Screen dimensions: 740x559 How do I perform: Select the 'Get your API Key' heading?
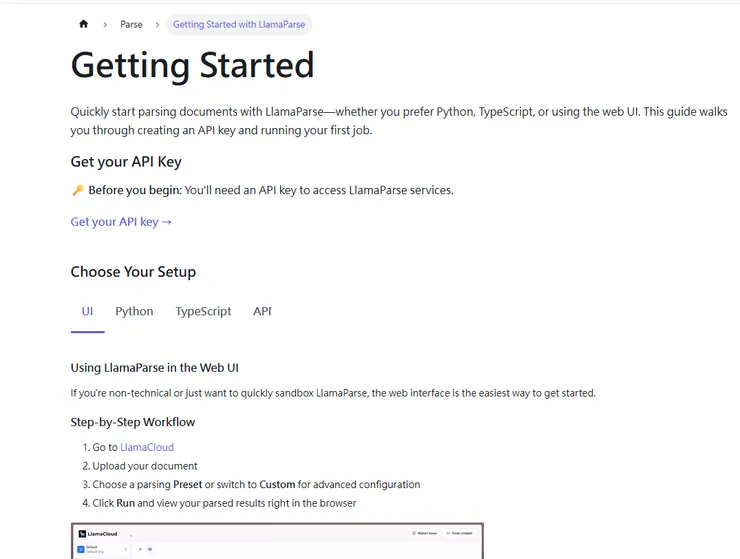point(126,162)
